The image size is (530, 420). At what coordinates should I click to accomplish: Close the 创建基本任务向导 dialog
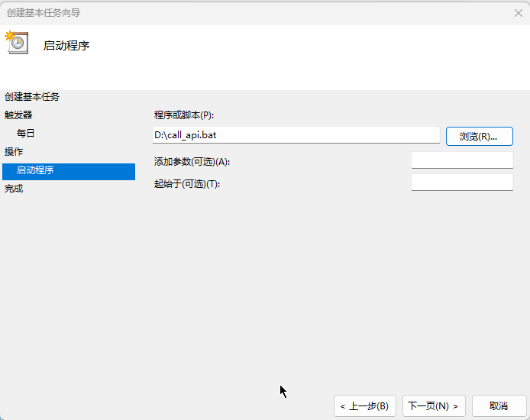click(x=519, y=13)
